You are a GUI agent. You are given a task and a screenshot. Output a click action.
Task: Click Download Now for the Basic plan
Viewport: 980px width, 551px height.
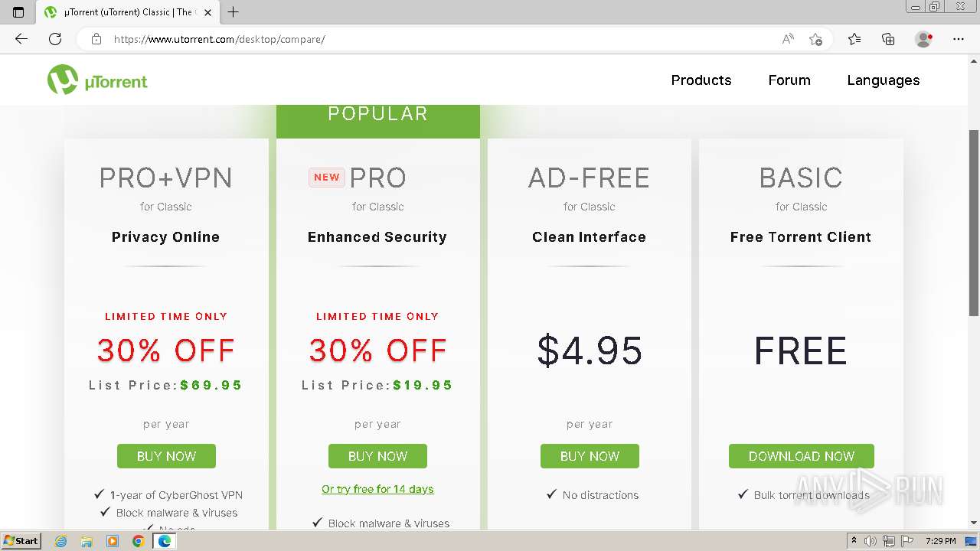[801, 456]
